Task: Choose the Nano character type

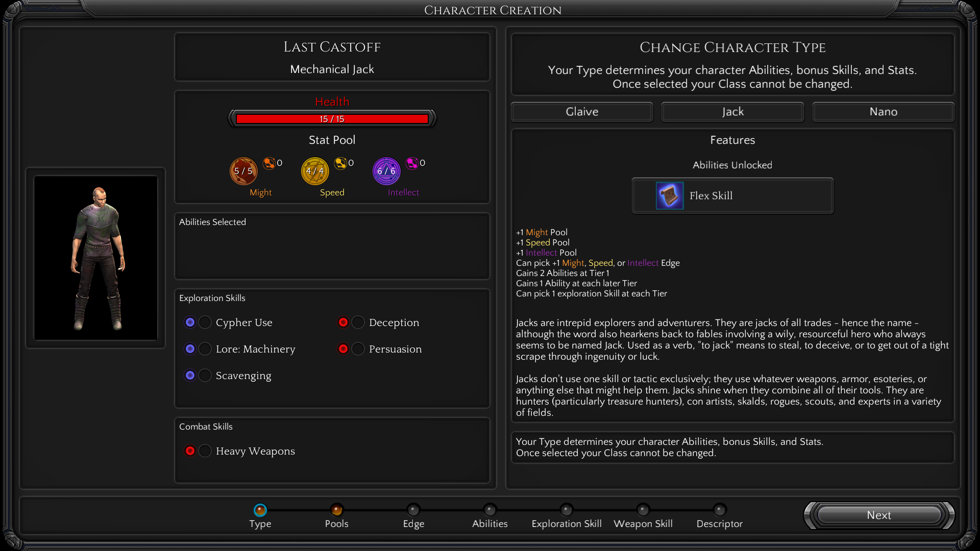Action: click(x=883, y=112)
